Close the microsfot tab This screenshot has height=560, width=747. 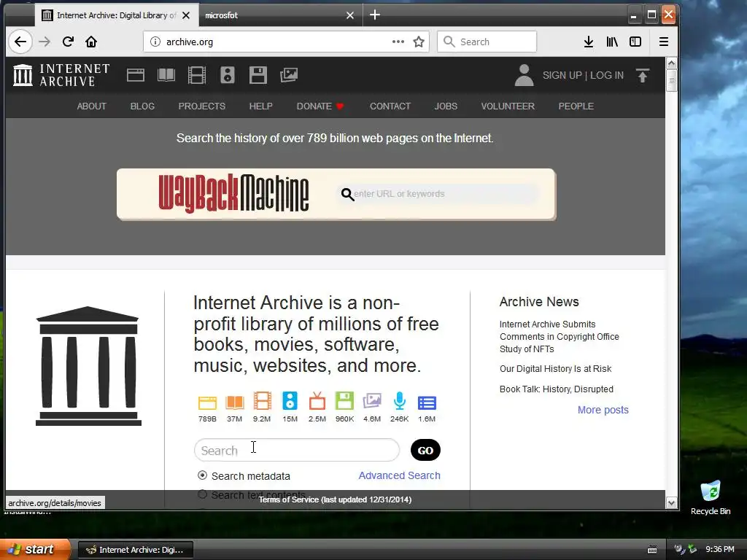point(350,15)
